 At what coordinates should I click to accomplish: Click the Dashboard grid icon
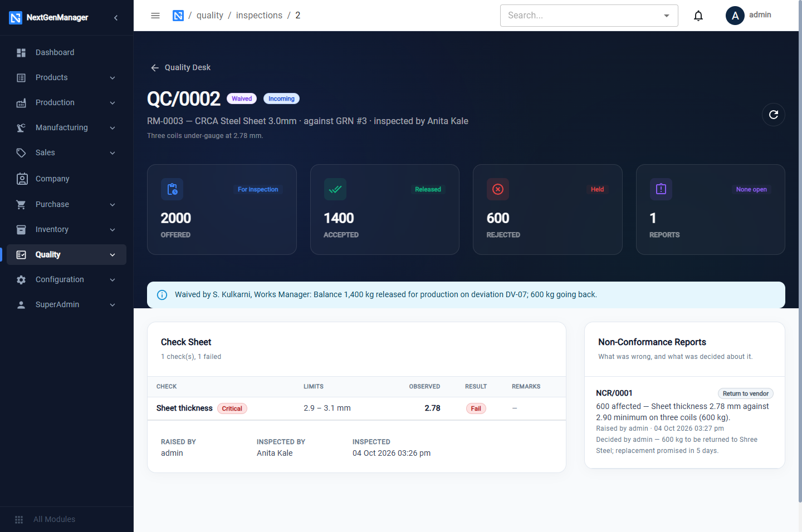21,52
